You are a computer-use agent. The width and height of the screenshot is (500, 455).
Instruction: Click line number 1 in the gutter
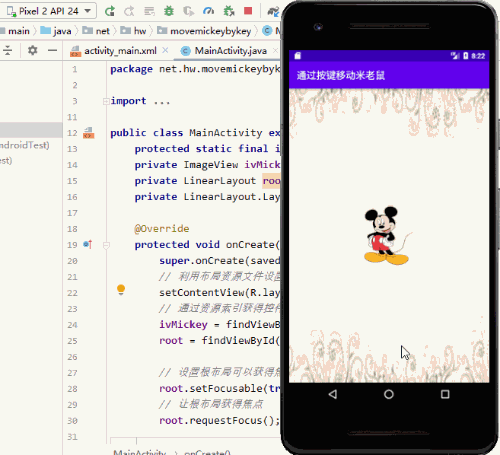[74, 69]
